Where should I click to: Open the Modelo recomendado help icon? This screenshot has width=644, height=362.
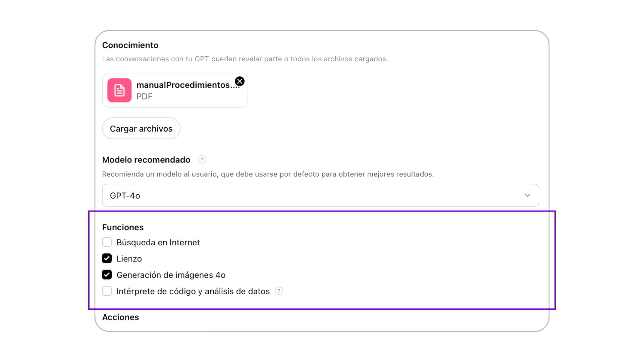click(202, 160)
